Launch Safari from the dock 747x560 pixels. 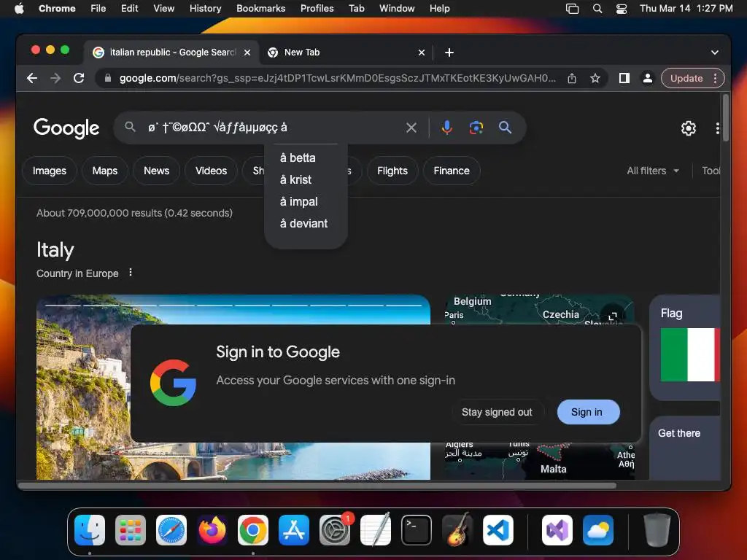point(171,530)
